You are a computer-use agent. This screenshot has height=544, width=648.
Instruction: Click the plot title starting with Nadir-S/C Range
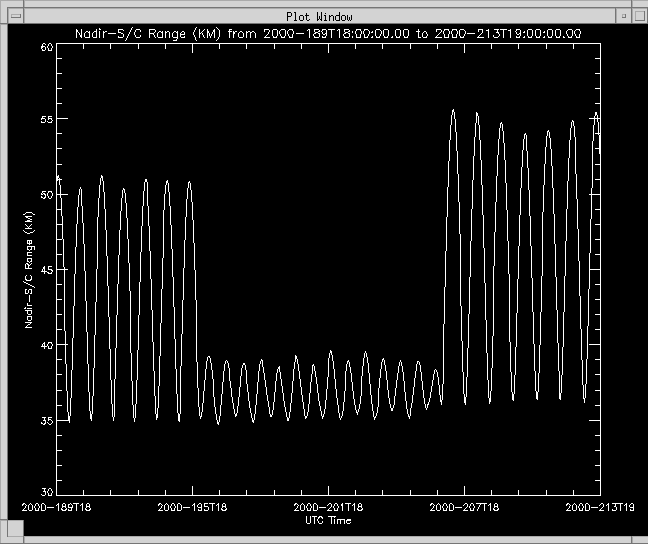pos(329,34)
